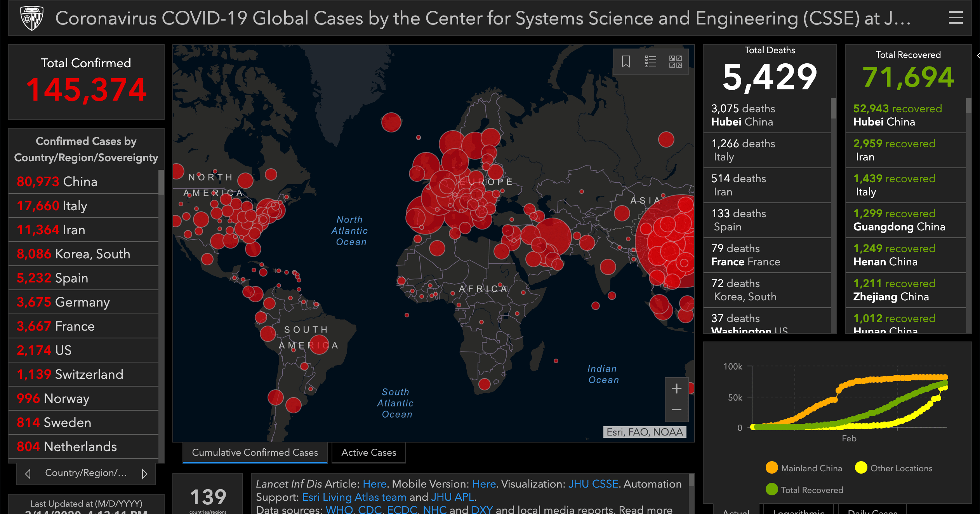Viewport: 980px width, 514px height.
Task: Select the Cumulative Confirmed Cases tab
Action: 255,452
